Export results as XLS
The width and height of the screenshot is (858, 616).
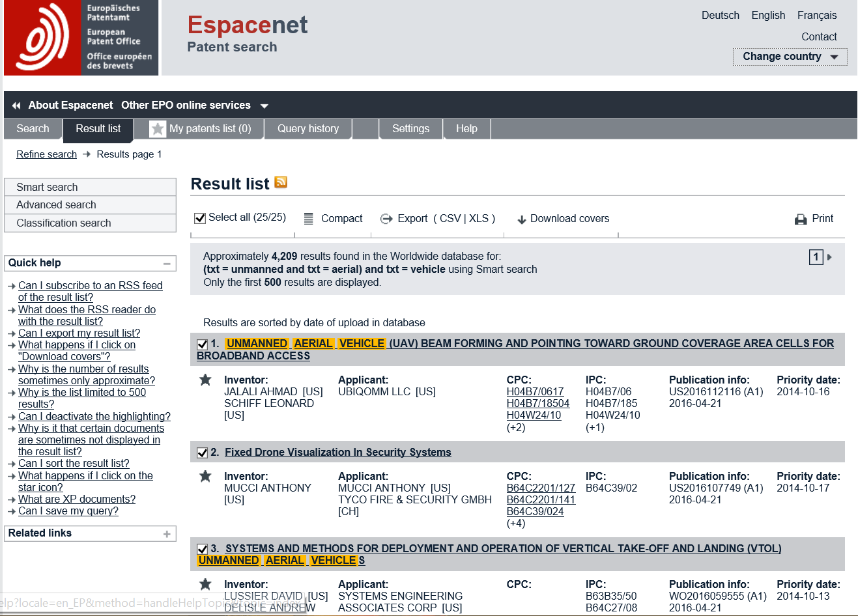[479, 219]
